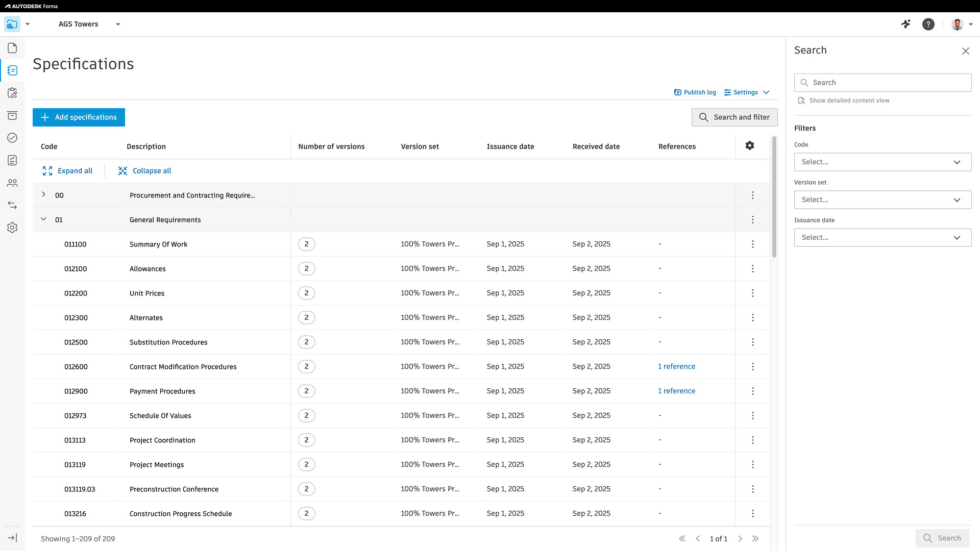Click Expand all
The height and width of the screenshot is (551, 980).
point(67,171)
